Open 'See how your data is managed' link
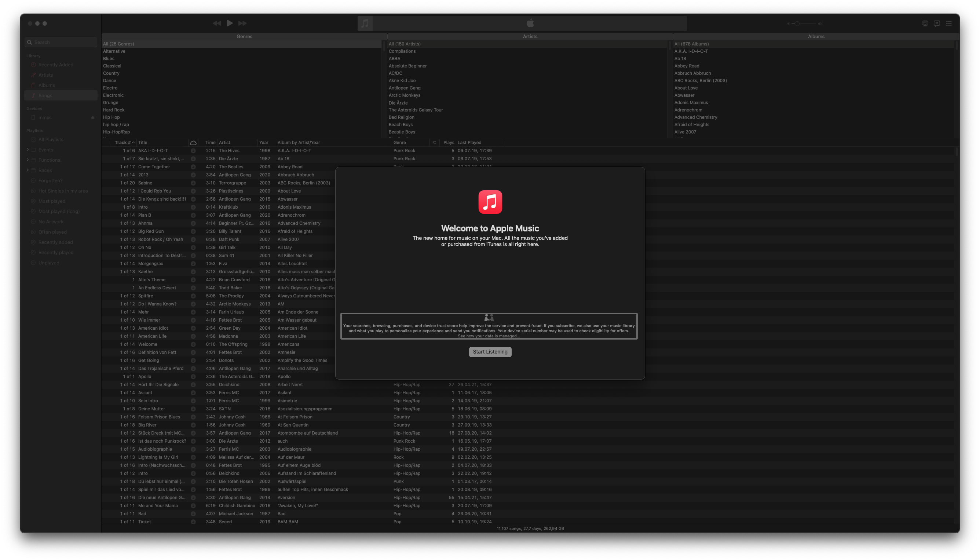 point(489,336)
